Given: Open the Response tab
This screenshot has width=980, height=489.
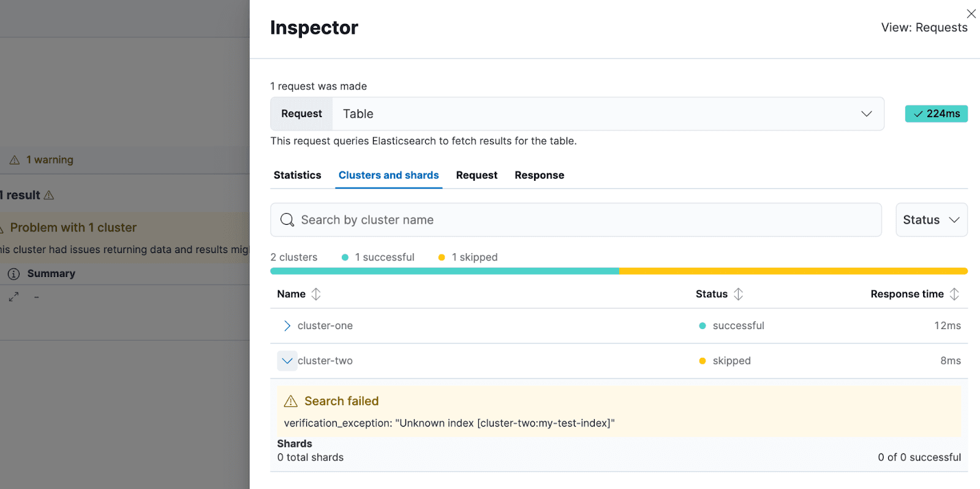Looking at the screenshot, I should pyautogui.click(x=539, y=175).
